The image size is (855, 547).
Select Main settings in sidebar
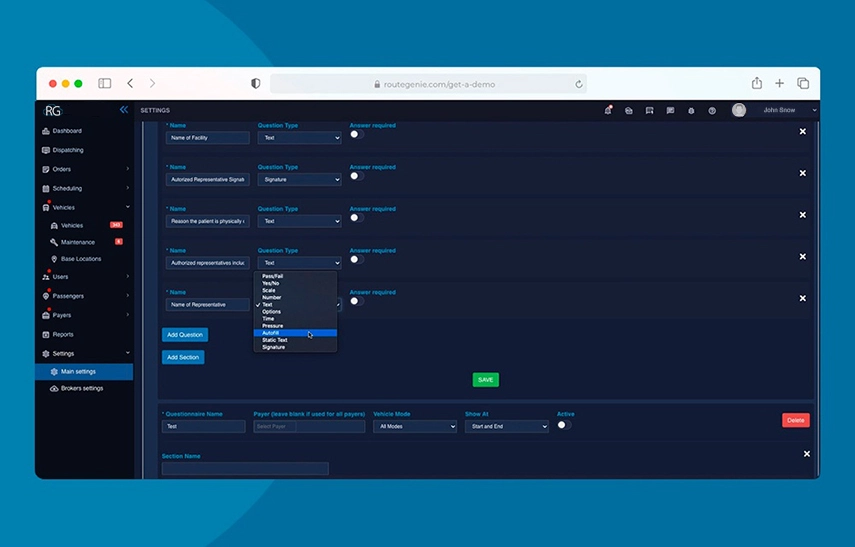[84, 371]
